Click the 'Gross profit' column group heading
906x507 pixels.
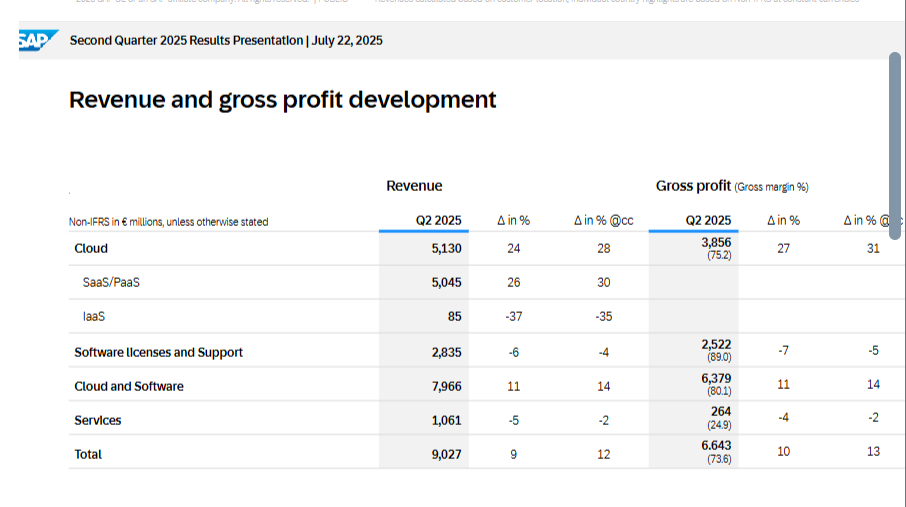point(695,186)
